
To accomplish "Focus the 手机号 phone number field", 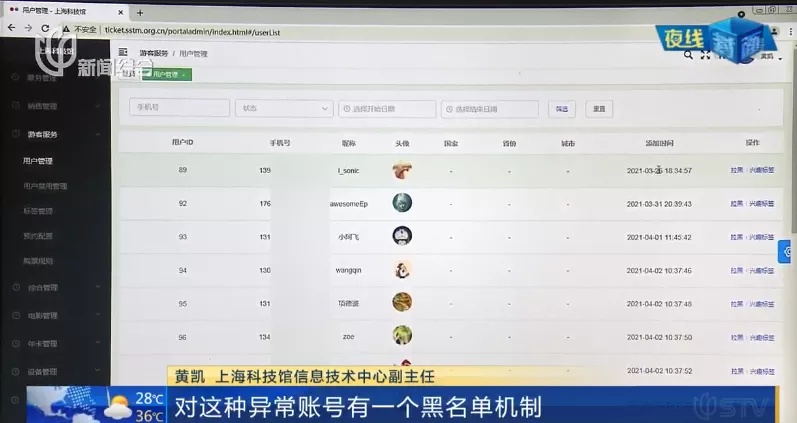I will point(179,108).
